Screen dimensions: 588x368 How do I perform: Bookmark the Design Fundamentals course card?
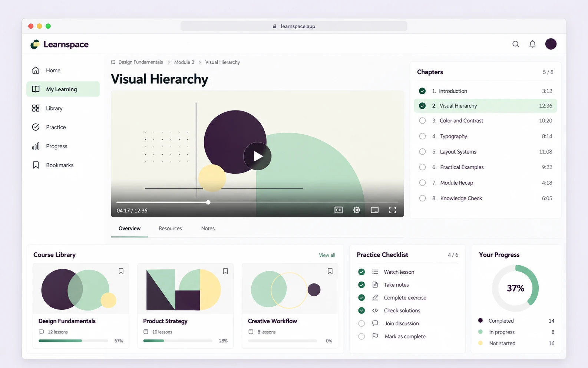pyautogui.click(x=121, y=271)
